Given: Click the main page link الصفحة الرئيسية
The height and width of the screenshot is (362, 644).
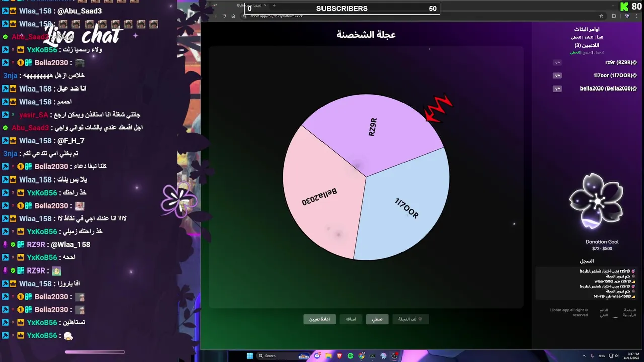Looking at the screenshot, I should pos(629,312).
